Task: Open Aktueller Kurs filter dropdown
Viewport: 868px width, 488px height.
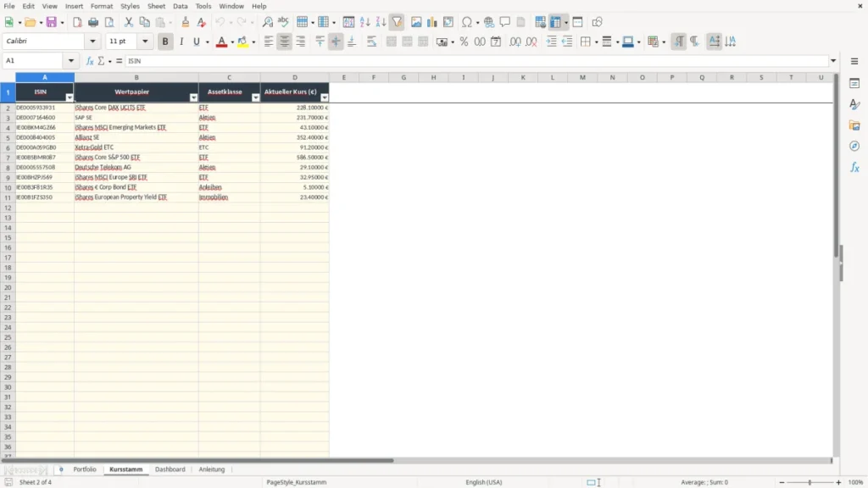Action: pyautogui.click(x=325, y=97)
